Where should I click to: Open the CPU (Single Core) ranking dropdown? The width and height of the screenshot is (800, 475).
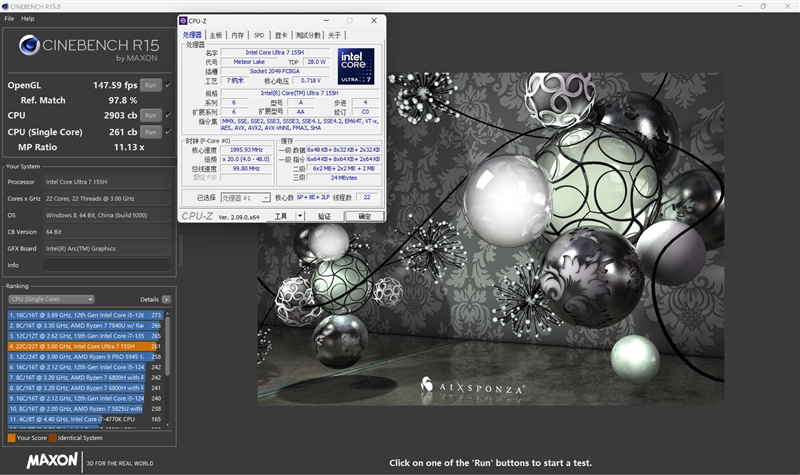(x=50, y=299)
